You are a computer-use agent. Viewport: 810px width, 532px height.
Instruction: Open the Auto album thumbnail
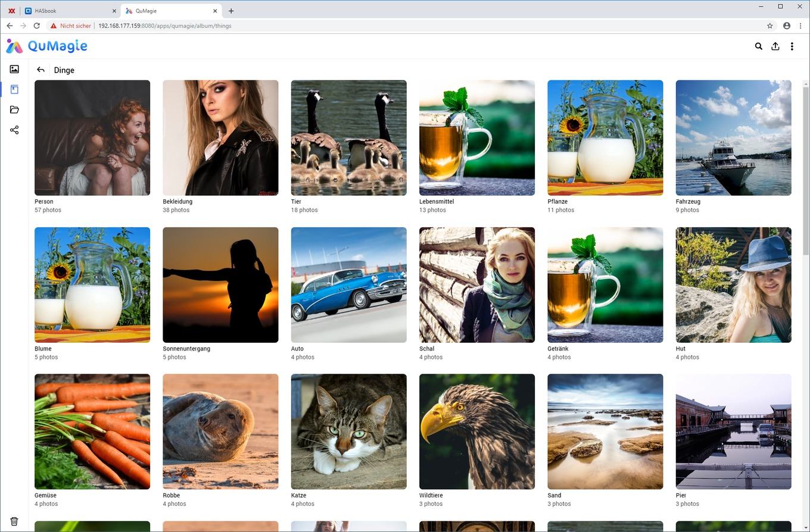click(x=348, y=284)
